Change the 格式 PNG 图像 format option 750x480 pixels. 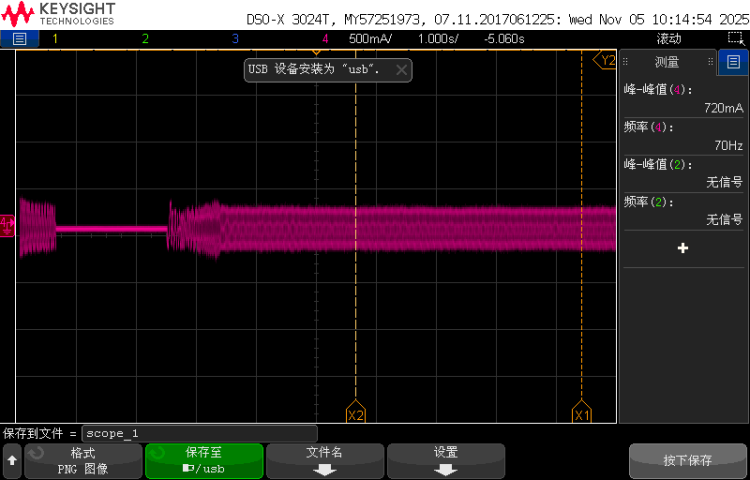click(x=82, y=461)
